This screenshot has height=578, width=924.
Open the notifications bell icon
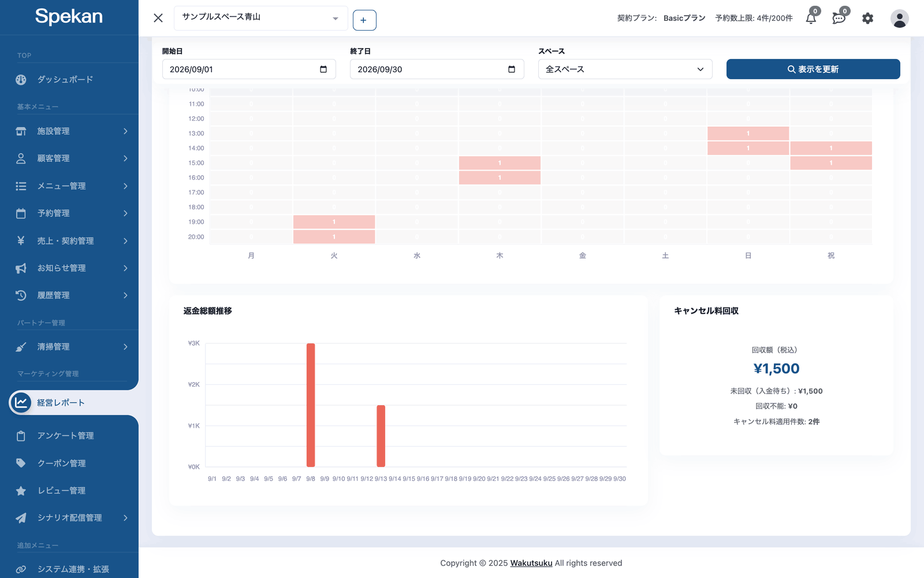coord(811,18)
